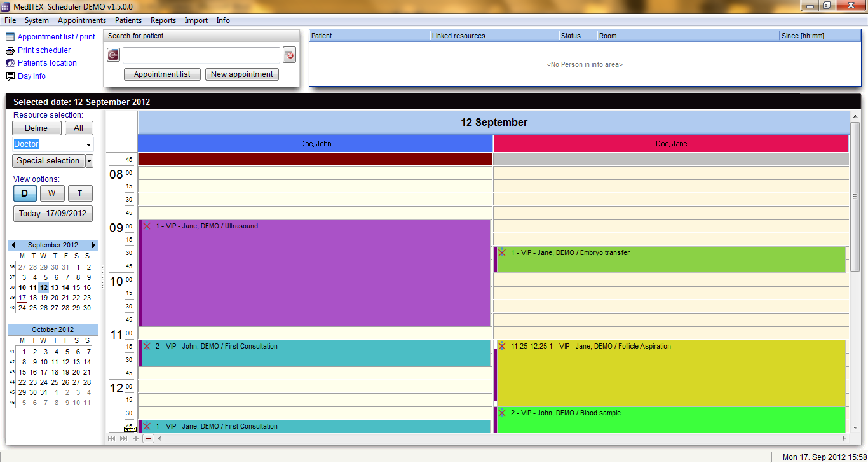
Task: Switch to T view option button
Action: 80,194
